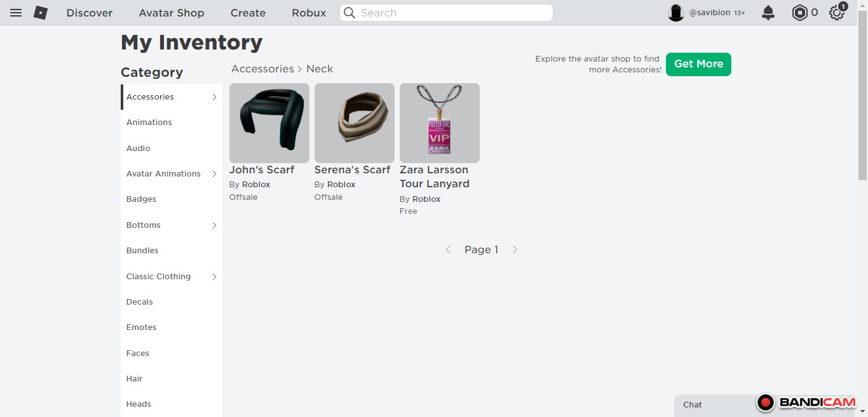Open the settings gear icon
This screenshot has height=417, width=868.
coord(837,13)
